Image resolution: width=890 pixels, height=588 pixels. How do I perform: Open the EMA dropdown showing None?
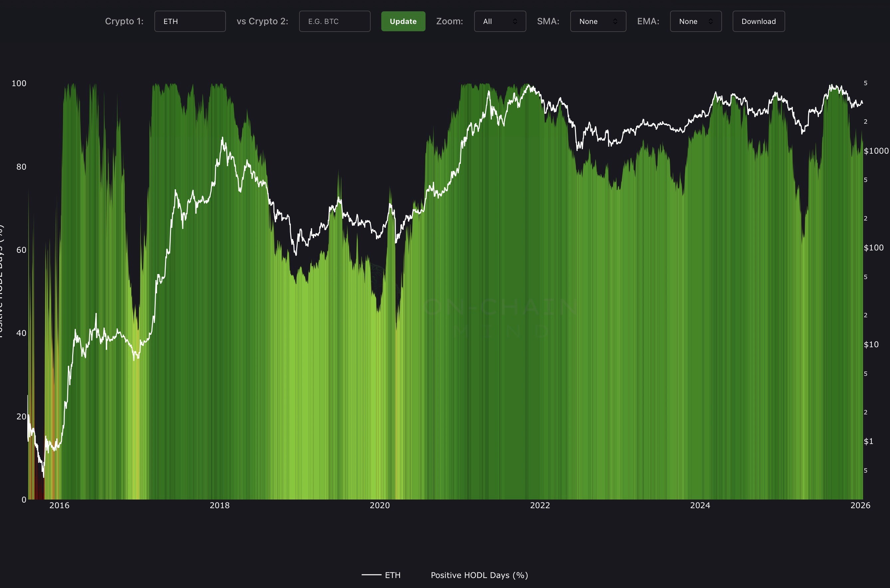pyautogui.click(x=695, y=21)
